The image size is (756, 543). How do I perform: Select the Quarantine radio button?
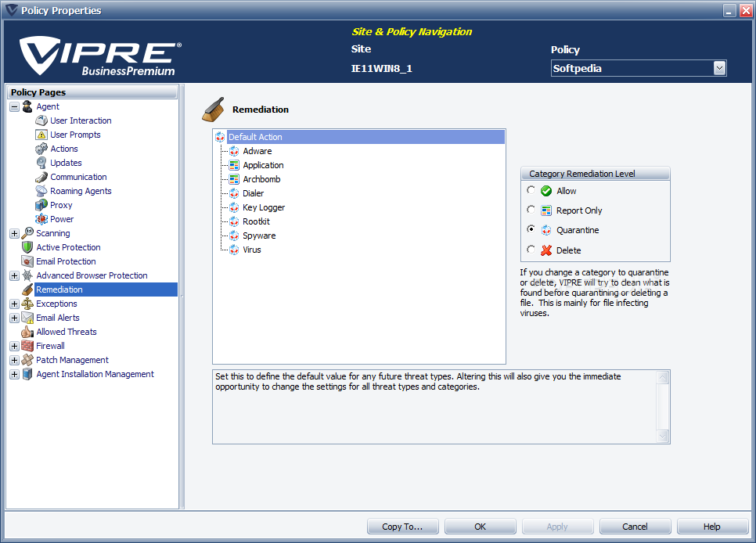point(531,229)
